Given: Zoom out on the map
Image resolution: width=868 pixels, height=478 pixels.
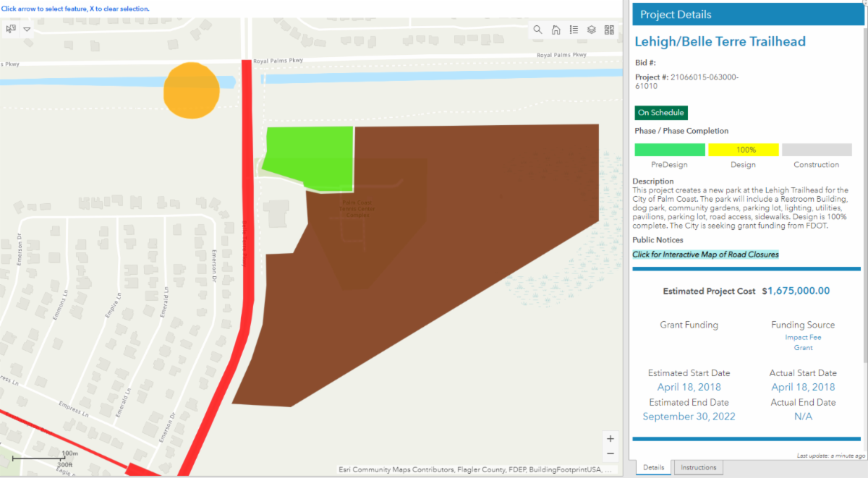Looking at the screenshot, I should click(610, 454).
